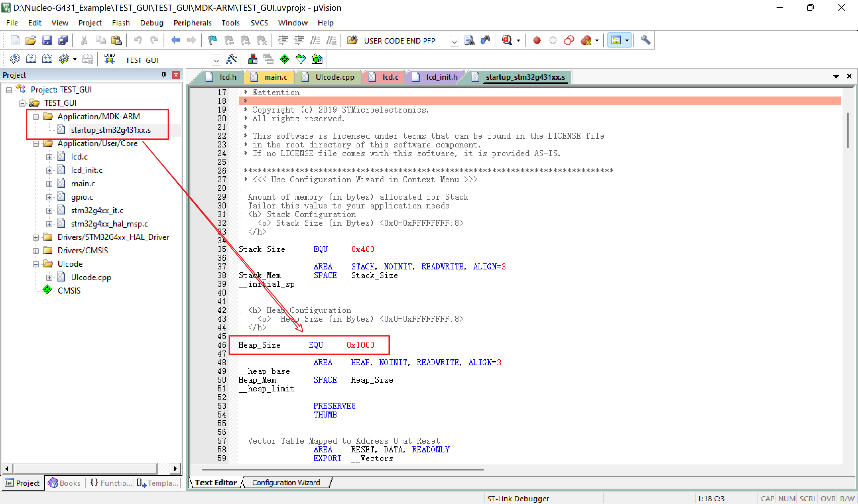The height and width of the screenshot is (504, 858).
Task: Expand main.c tree node
Action: coord(49,184)
